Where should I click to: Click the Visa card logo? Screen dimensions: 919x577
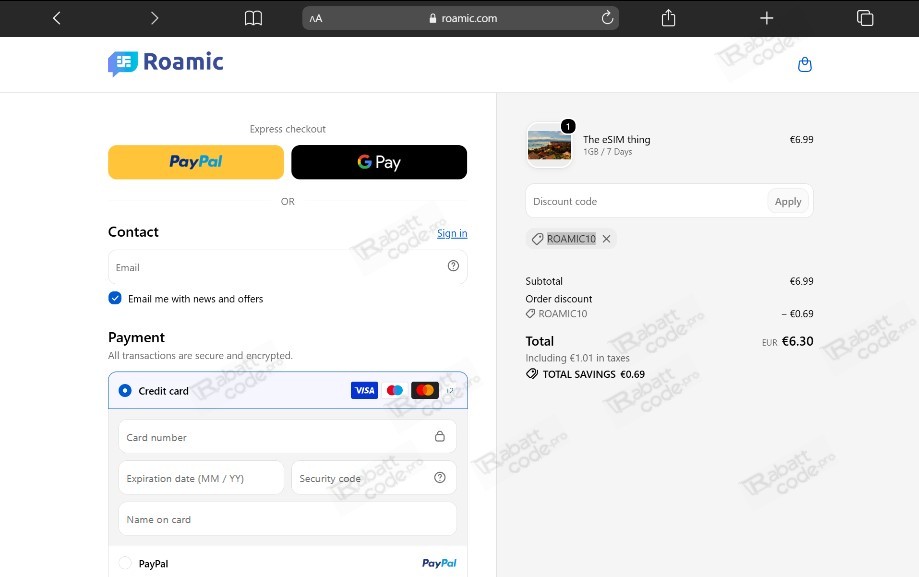coord(364,390)
